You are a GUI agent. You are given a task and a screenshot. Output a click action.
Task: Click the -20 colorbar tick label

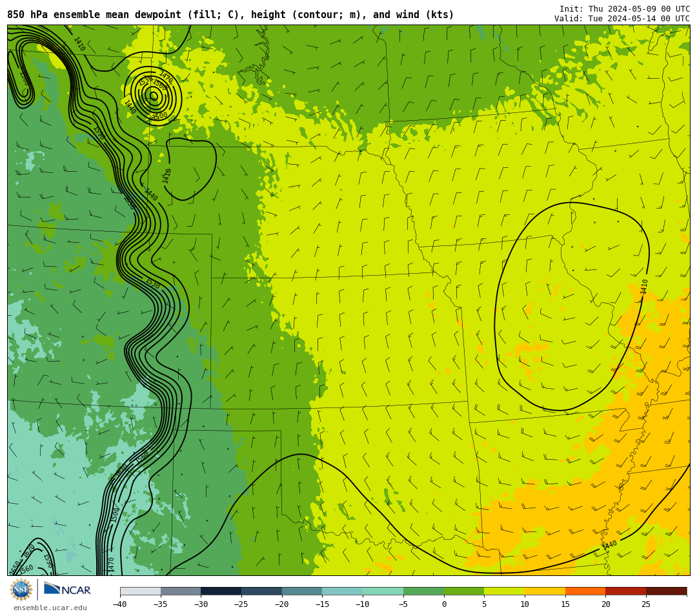[x=281, y=604]
